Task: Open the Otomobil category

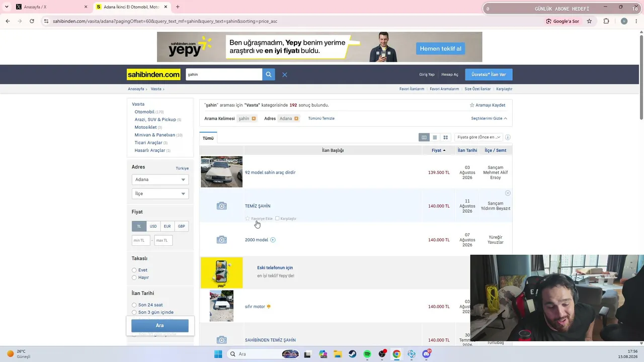Action: click(x=144, y=112)
